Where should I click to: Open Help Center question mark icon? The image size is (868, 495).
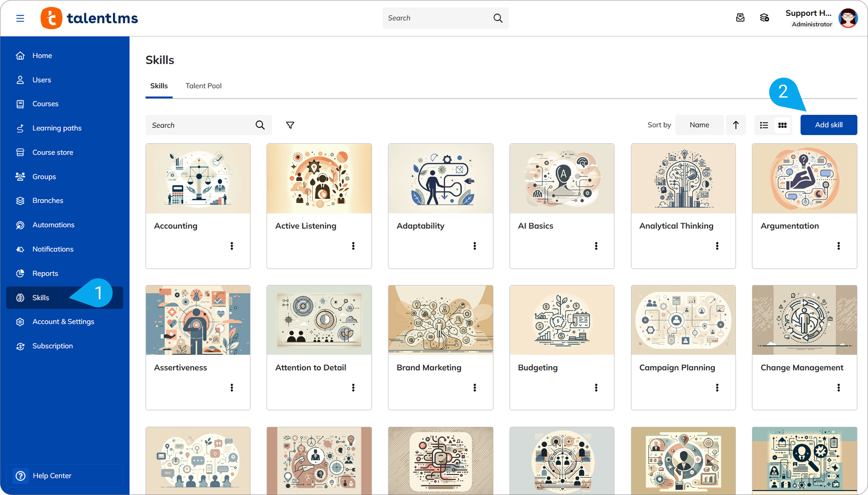pos(21,475)
